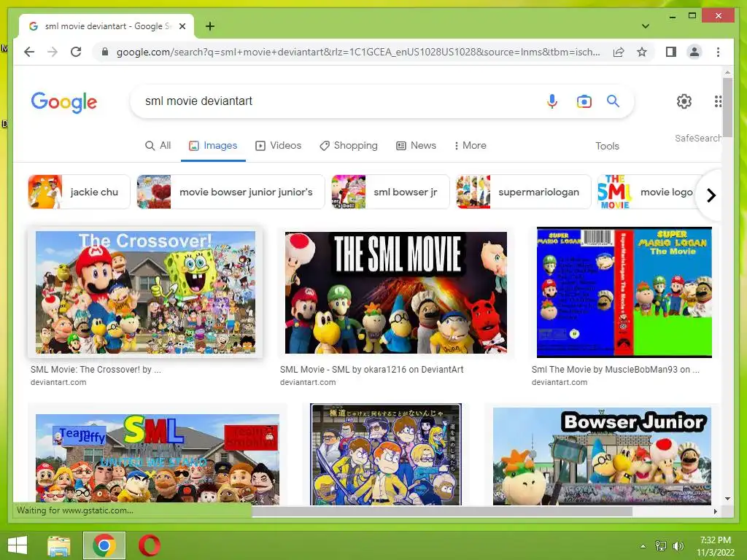This screenshot has width=747, height=560.
Task: Go to the Google logo homepage
Action: tap(64, 102)
